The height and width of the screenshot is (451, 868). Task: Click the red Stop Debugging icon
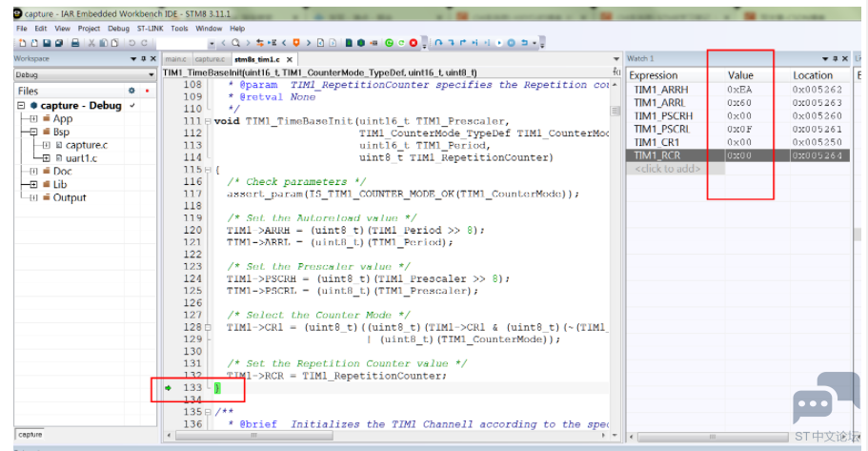click(x=413, y=43)
